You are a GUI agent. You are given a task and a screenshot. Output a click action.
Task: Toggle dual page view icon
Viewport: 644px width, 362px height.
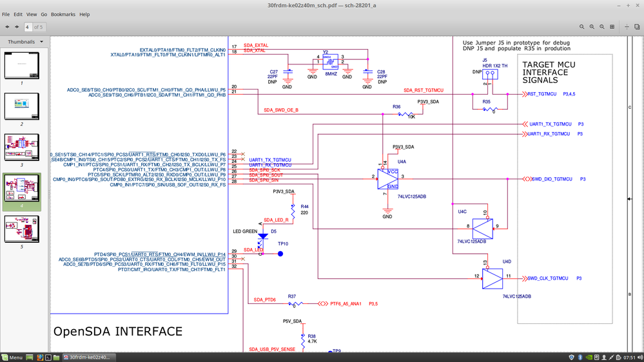[x=637, y=27]
